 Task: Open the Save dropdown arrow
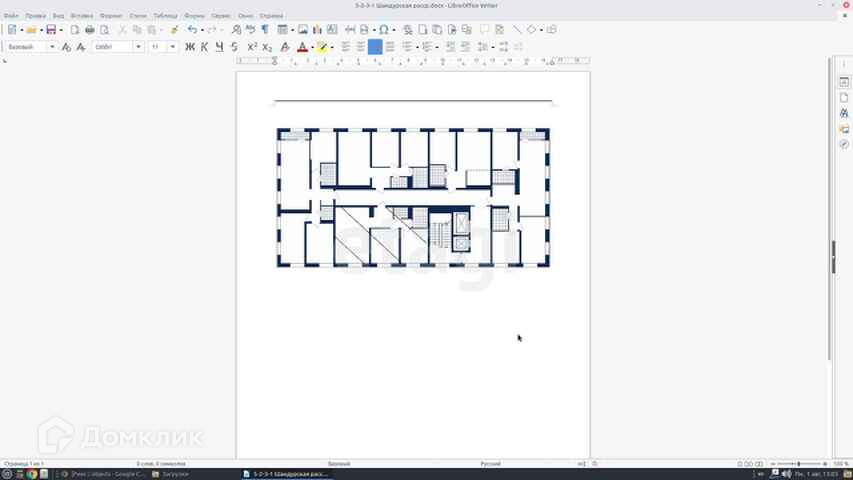click(x=61, y=30)
